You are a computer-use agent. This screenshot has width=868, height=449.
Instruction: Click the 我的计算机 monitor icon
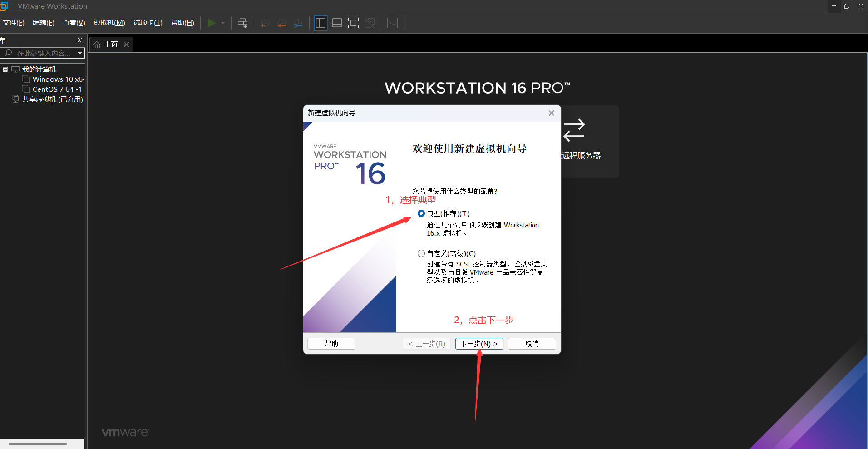[x=15, y=69]
